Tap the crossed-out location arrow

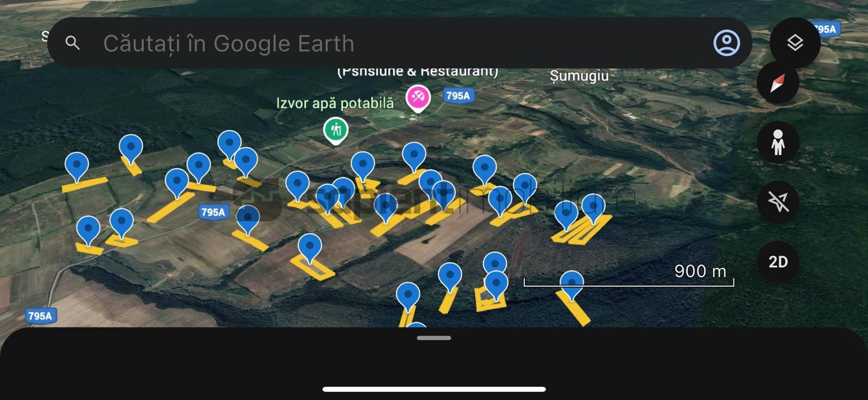pyautogui.click(x=778, y=202)
